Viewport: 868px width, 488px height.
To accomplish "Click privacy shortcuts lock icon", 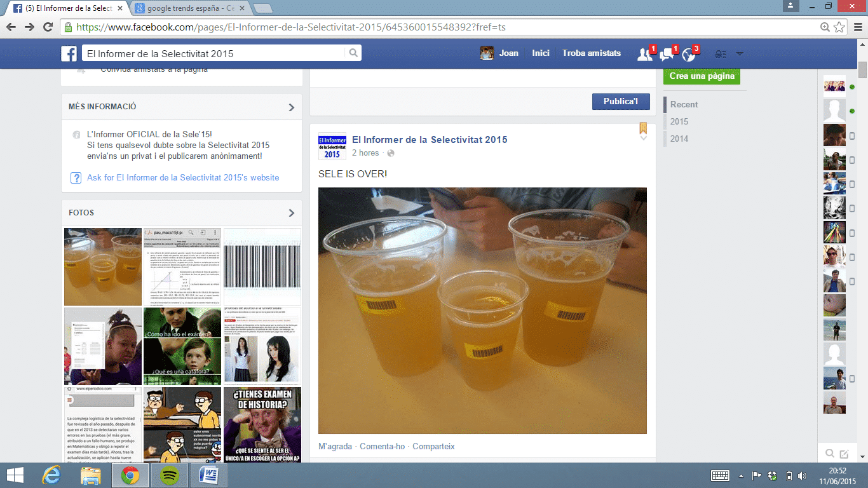I will (721, 54).
